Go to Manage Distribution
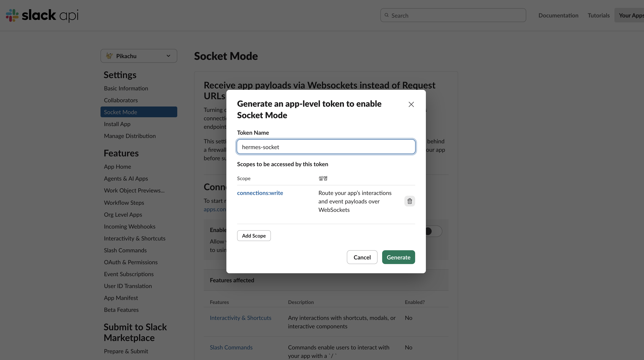644x360 pixels. click(130, 136)
